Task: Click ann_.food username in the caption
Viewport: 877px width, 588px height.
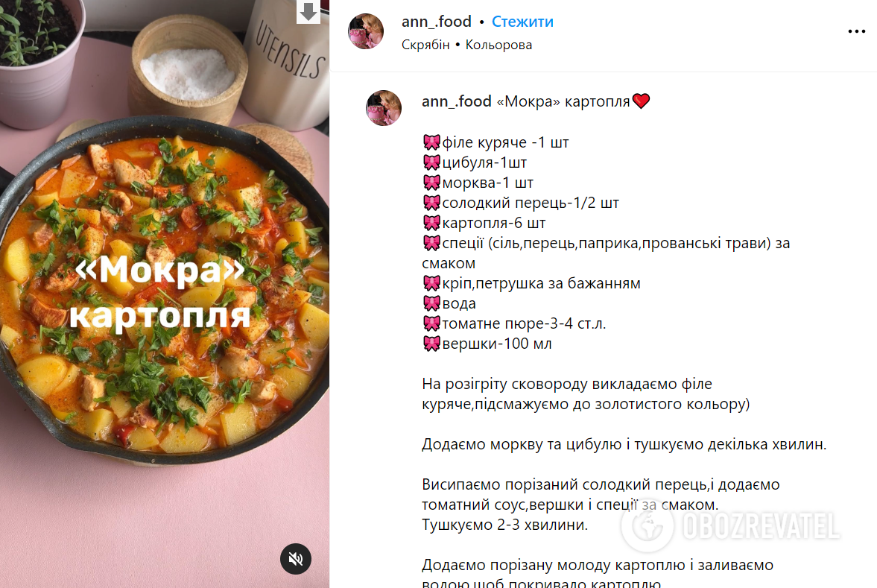Action: tap(457, 101)
